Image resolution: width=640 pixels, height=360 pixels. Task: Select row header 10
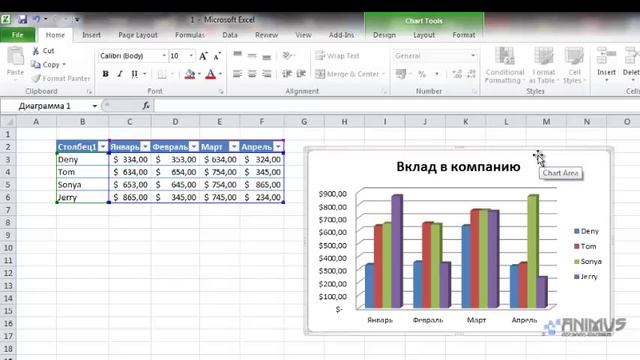(x=8, y=248)
